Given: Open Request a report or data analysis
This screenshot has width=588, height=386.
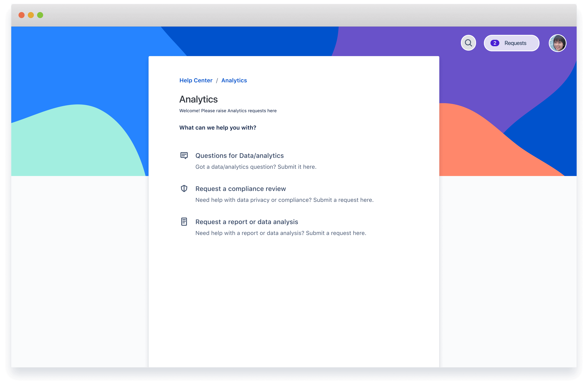Looking at the screenshot, I should (247, 221).
